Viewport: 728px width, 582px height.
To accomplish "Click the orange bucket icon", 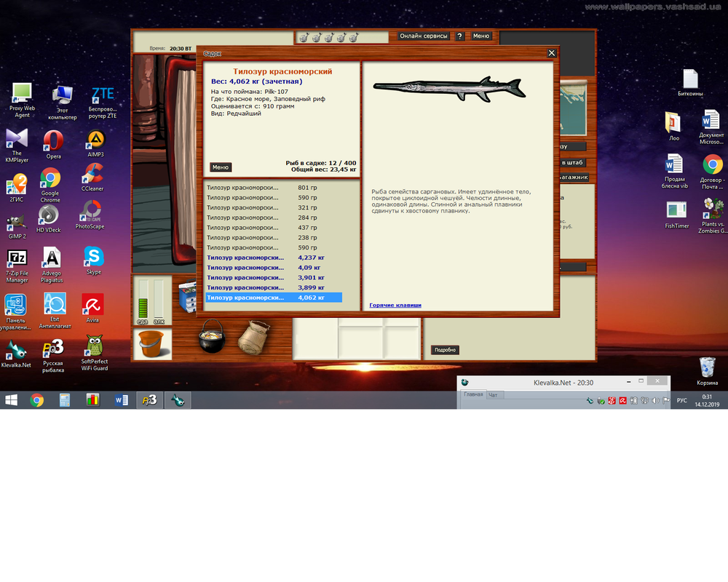I will click(151, 343).
